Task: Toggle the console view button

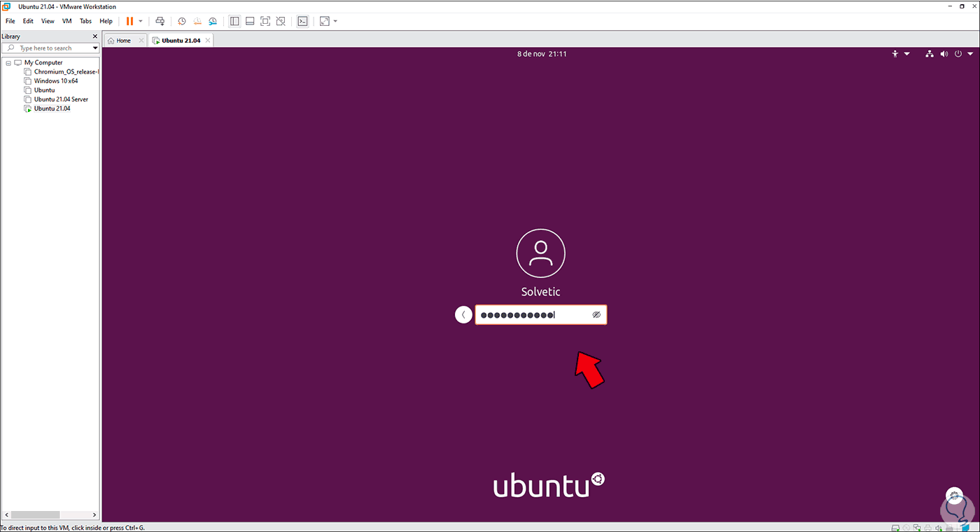Action: 302,21
